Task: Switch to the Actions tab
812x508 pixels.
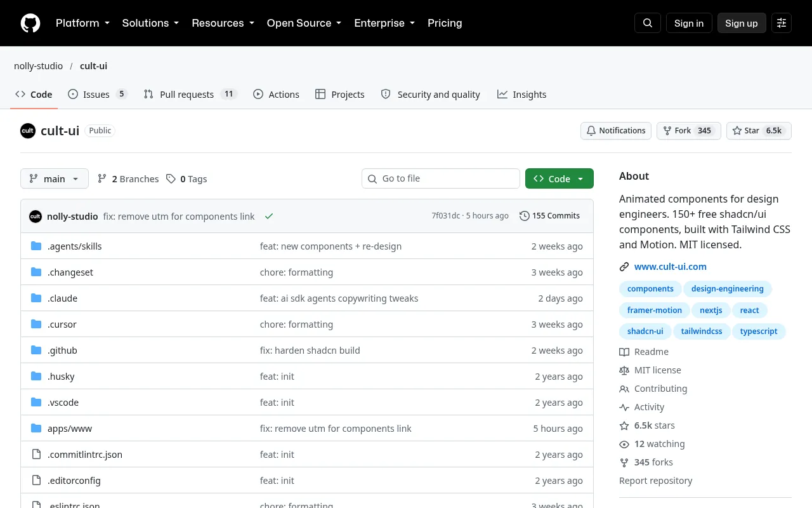Action: (276, 95)
